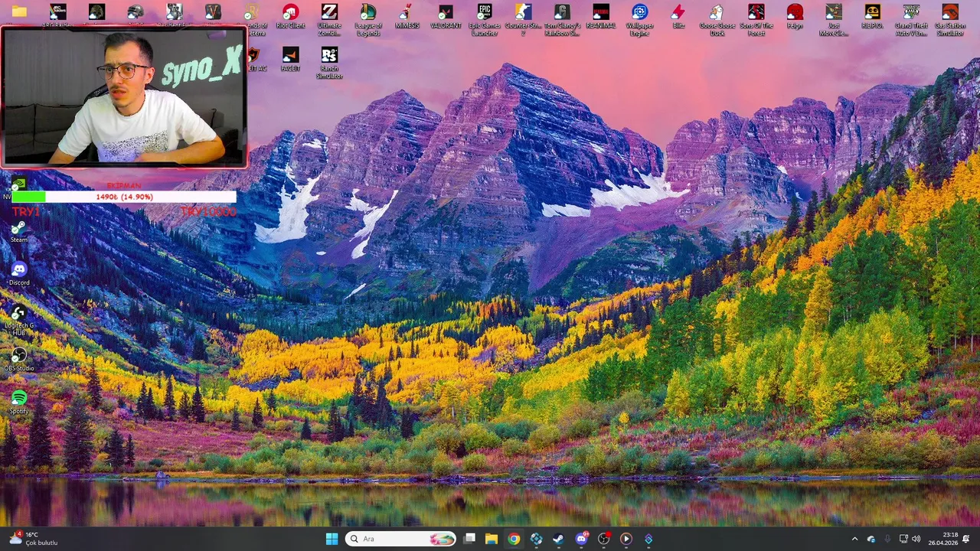Open volume control in system tray
This screenshot has width=980, height=551.
tap(916, 539)
